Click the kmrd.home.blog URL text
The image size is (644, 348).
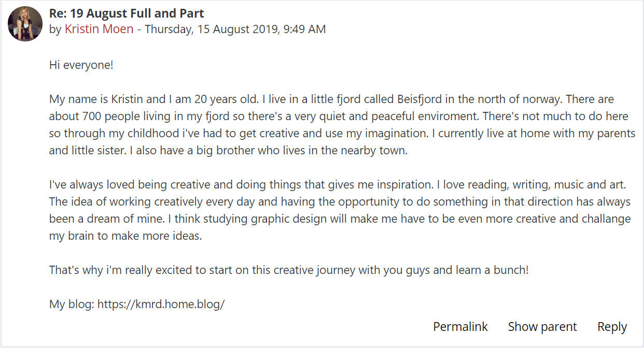161,304
